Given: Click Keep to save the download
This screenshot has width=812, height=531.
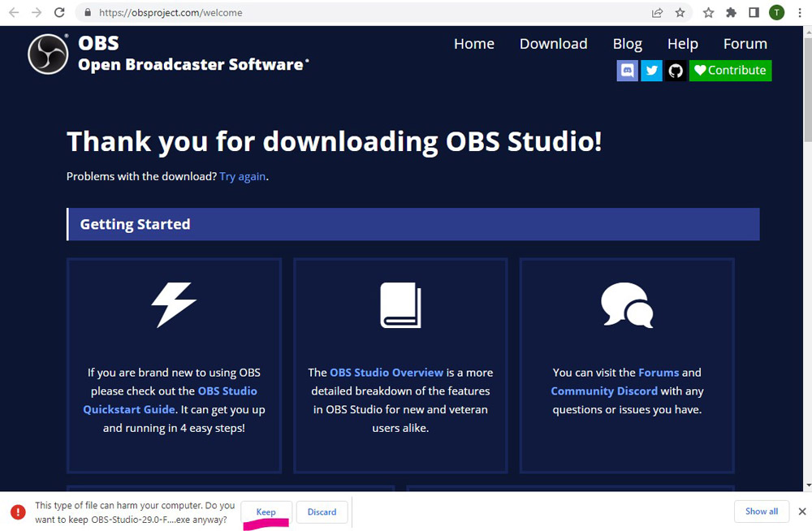Looking at the screenshot, I should click(x=266, y=512).
